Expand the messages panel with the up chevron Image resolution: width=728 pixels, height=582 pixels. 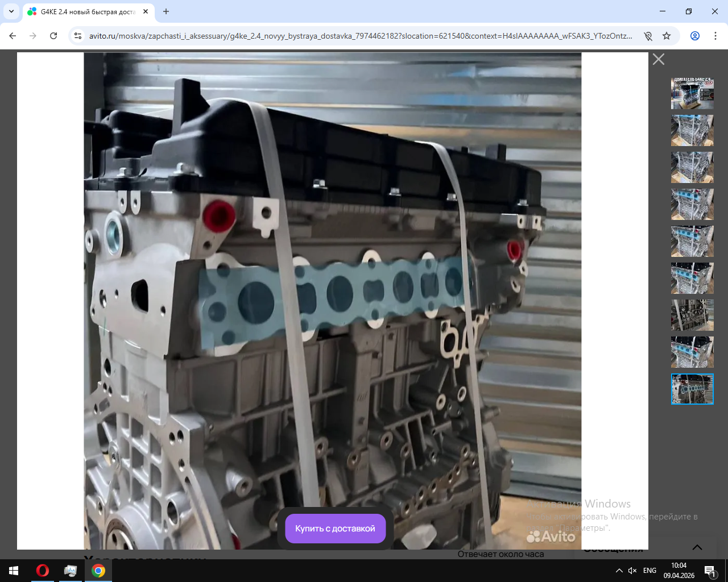coord(697,547)
